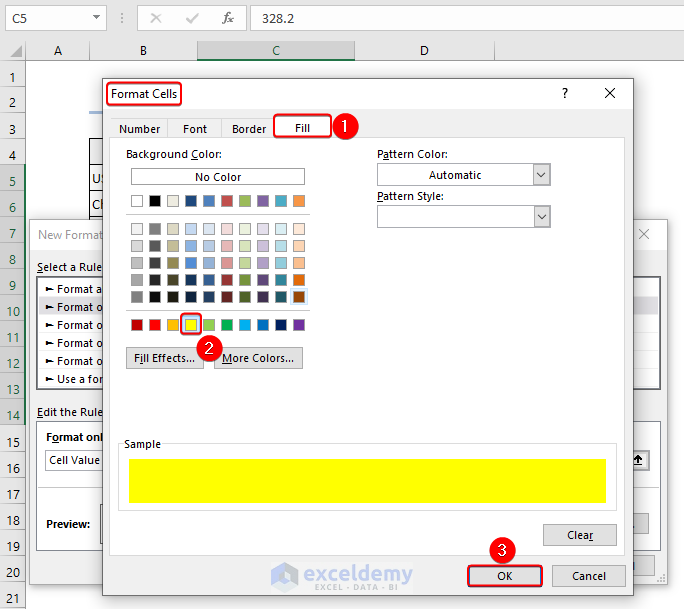Select column B header
This screenshot has width=684, height=609.
tap(144, 51)
